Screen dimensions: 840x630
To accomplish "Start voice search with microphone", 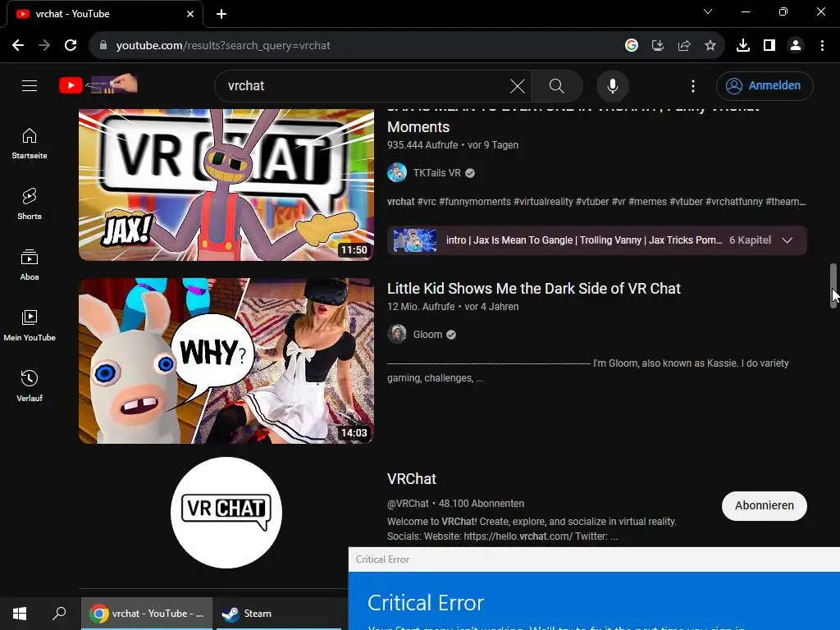I will pos(612,85).
